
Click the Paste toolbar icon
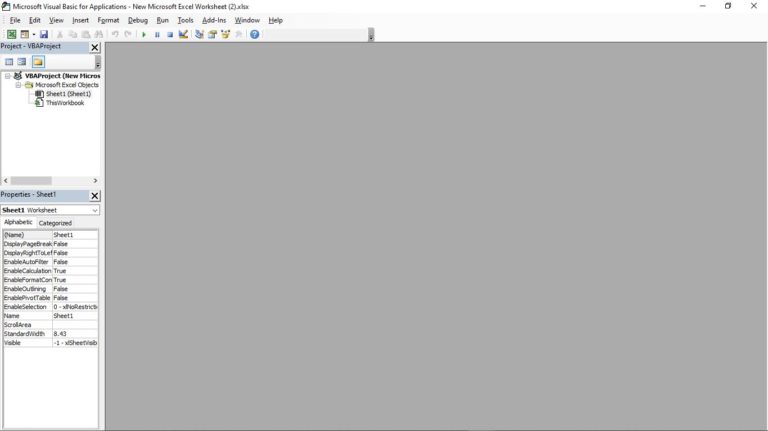[x=86, y=34]
